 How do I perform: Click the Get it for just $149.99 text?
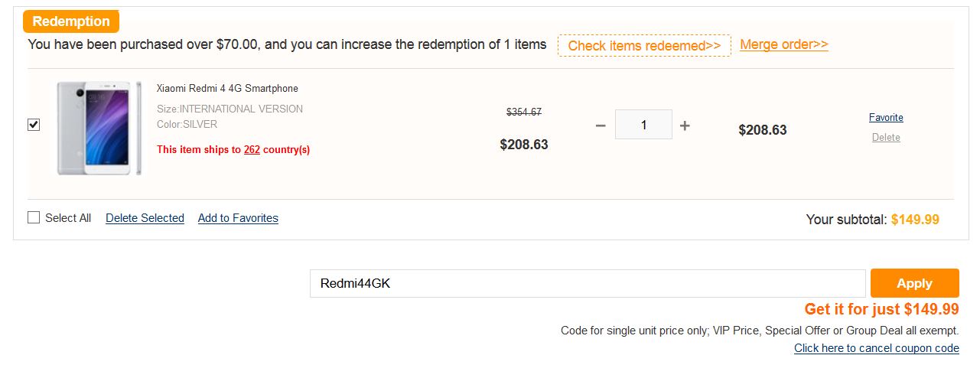[x=881, y=309]
